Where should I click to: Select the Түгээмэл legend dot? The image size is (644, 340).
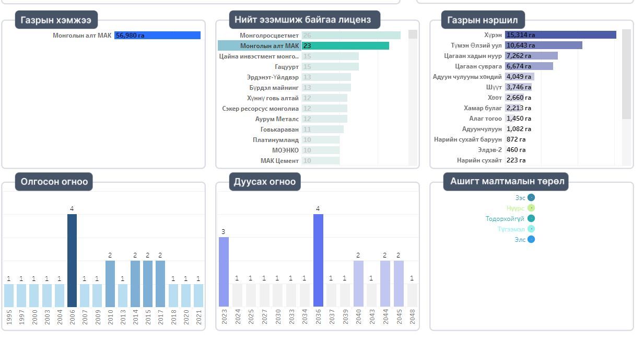coord(531,229)
